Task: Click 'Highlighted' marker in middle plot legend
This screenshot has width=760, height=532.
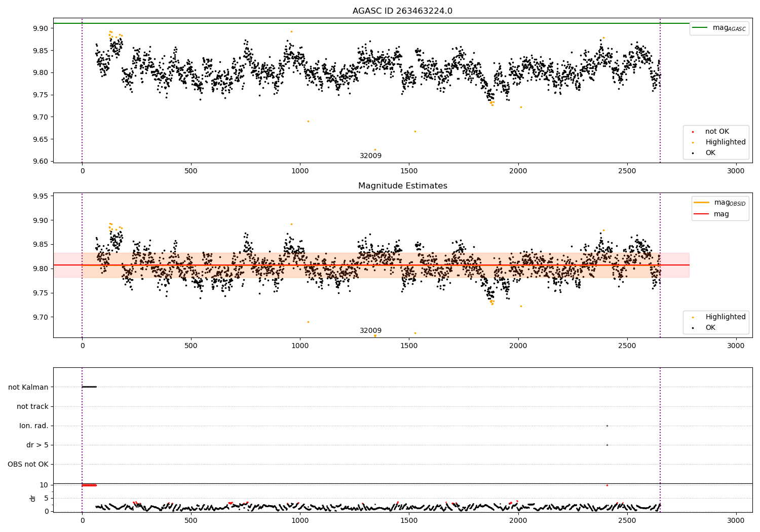Action: (693, 317)
